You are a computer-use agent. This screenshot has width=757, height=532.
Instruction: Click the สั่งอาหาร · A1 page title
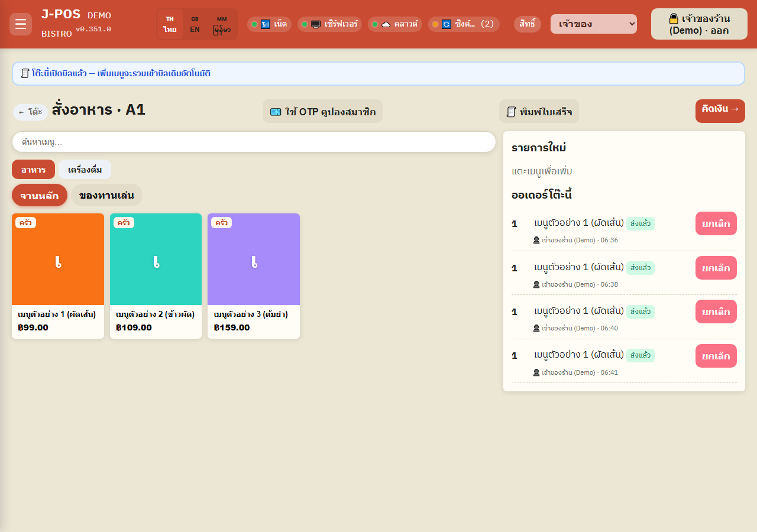98,109
